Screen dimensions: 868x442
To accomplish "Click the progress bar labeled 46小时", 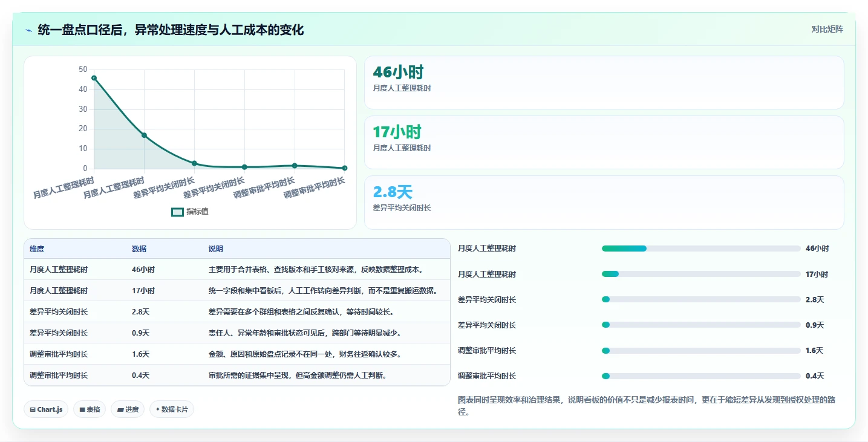I will pyautogui.click(x=701, y=249).
